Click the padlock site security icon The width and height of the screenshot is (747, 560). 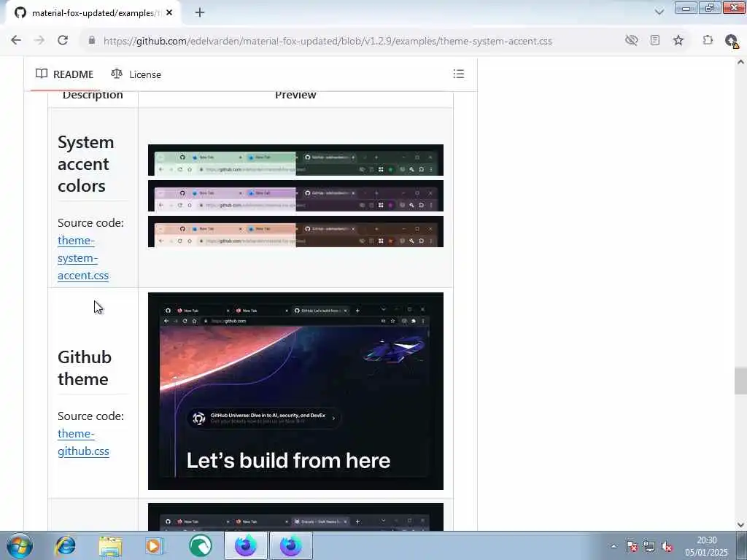[x=92, y=41]
